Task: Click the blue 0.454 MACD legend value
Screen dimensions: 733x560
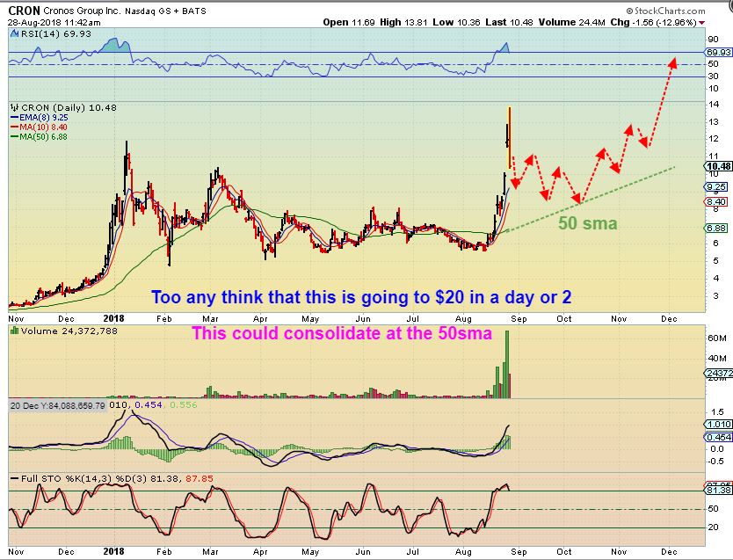Action: [x=149, y=404]
